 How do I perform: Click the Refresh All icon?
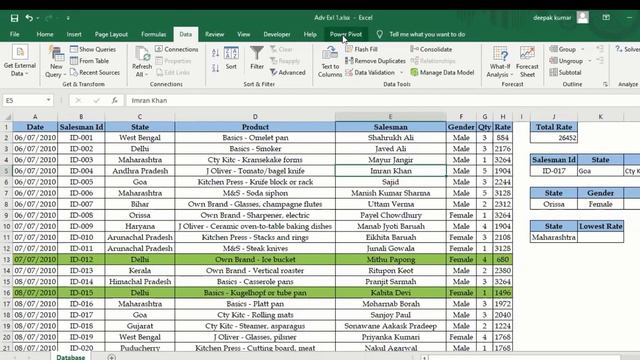pyautogui.click(x=142, y=61)
